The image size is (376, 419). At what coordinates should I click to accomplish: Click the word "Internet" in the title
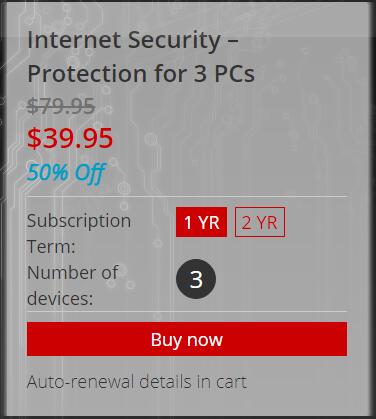pyautogui.click(x=74, y=40)
